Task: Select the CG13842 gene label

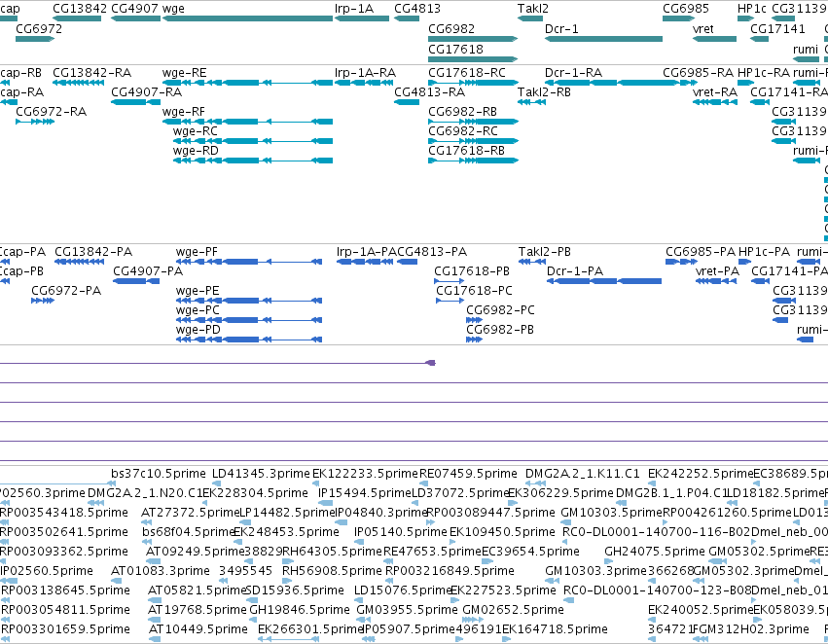Action: (80, 9)
